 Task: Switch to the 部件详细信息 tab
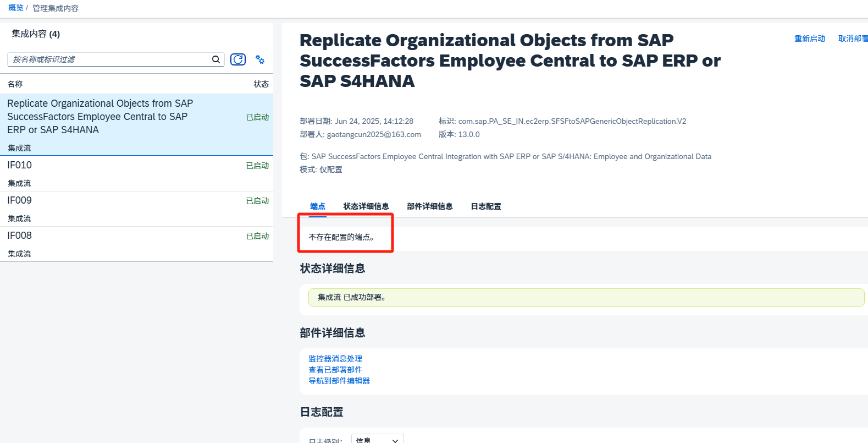coord(430,206)
